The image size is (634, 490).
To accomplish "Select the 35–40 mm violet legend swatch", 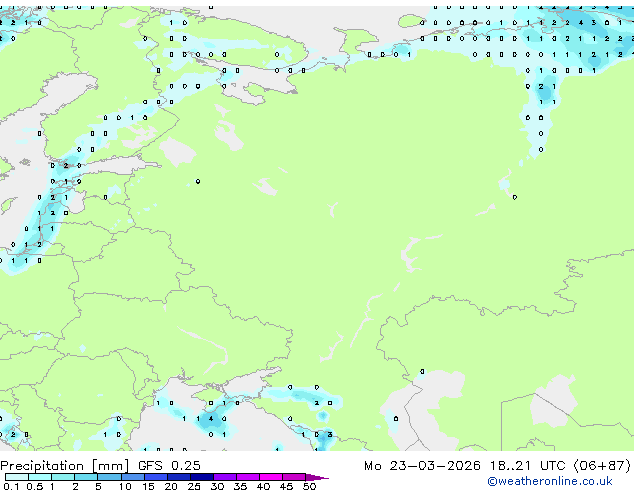I will [x=248, y=477].
